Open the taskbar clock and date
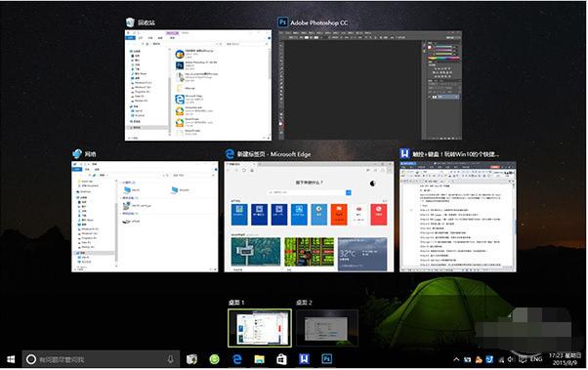 point(566,359)
